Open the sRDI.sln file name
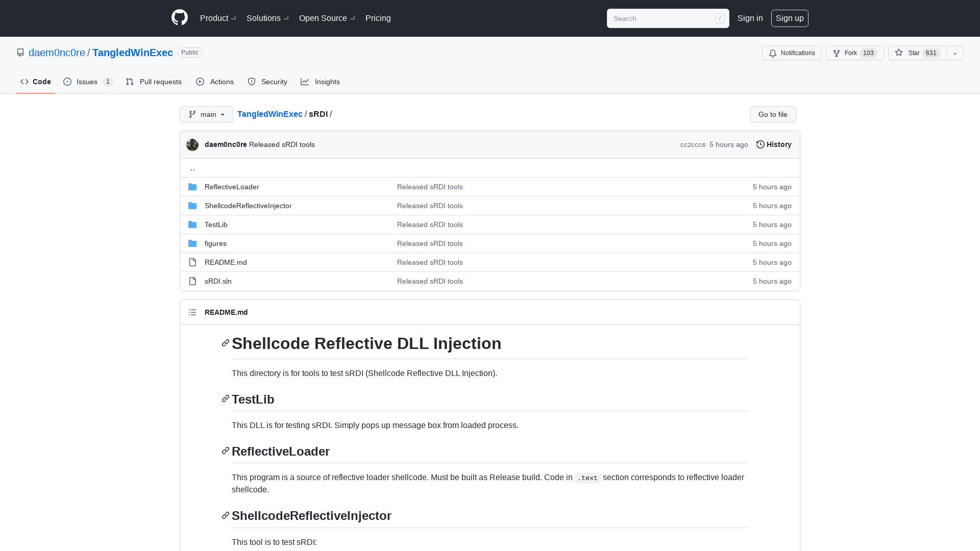The height and width of the screenshot is (551, 980). click(x=218, y=281)
